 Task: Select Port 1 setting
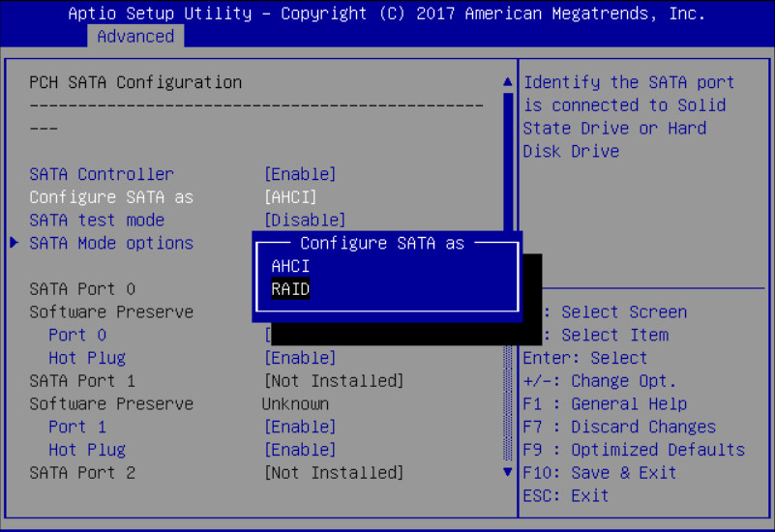[x=77, y=427]
